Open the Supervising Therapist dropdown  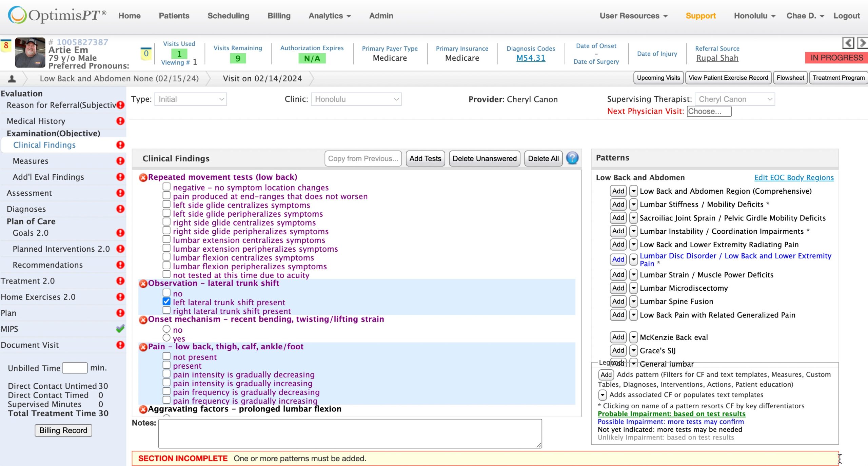coord(734,99)
